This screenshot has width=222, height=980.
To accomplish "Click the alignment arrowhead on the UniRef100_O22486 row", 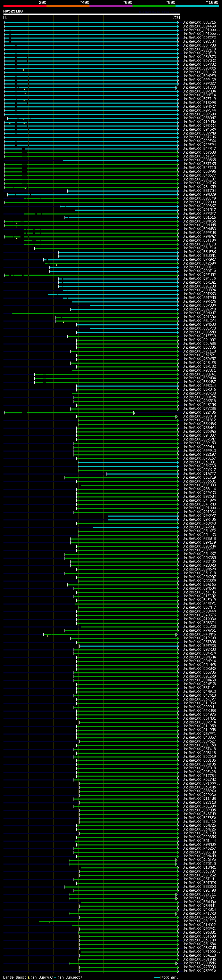I will [134, 412].
